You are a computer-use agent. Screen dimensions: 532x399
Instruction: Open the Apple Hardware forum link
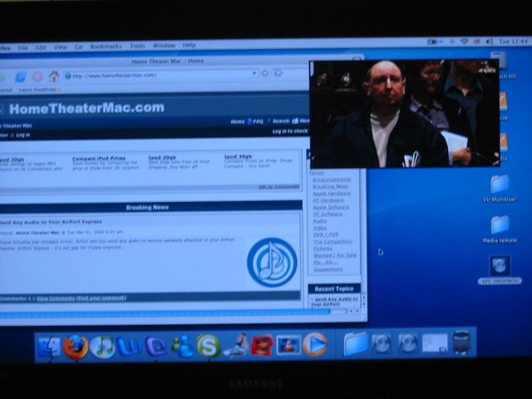[332, 194]
